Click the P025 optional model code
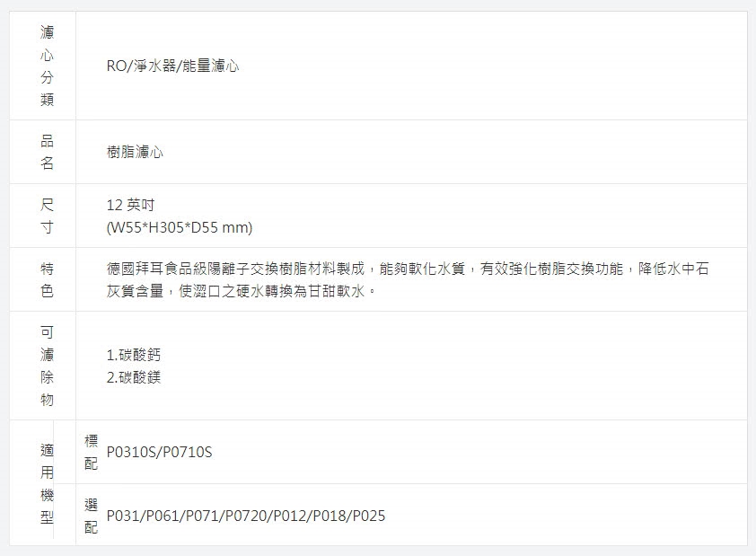Viewport: 756px width, 556px height. [368, 516]
